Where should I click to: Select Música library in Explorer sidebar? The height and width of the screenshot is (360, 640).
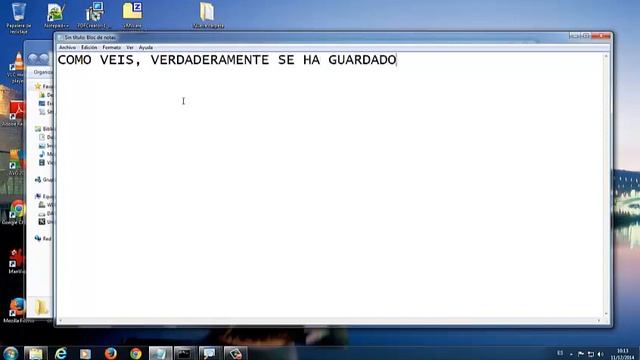[x=46, y=154]
